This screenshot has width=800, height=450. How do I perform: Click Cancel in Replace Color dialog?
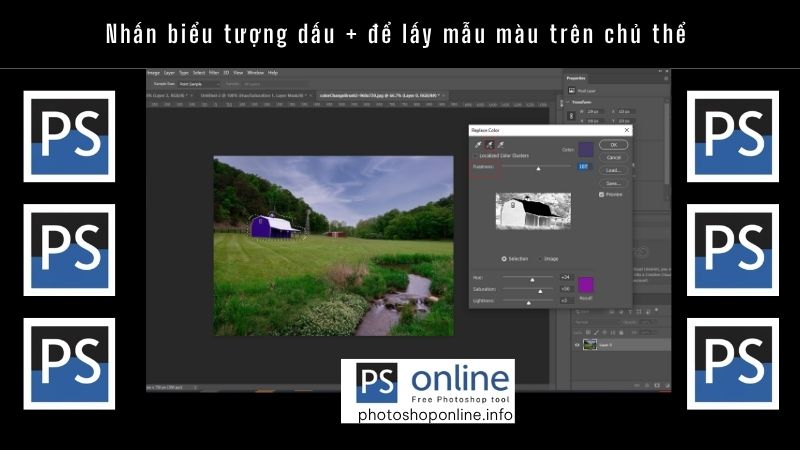point(613,158)
